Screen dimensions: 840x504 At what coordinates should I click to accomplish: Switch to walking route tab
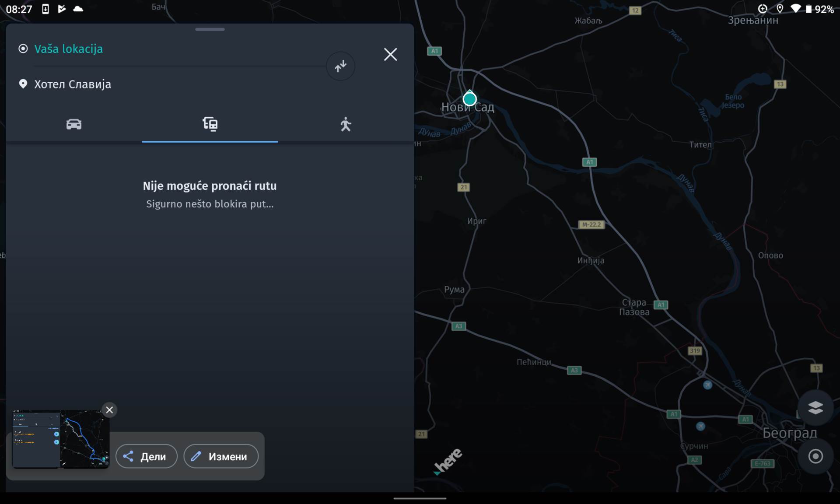tap(346, 124)
